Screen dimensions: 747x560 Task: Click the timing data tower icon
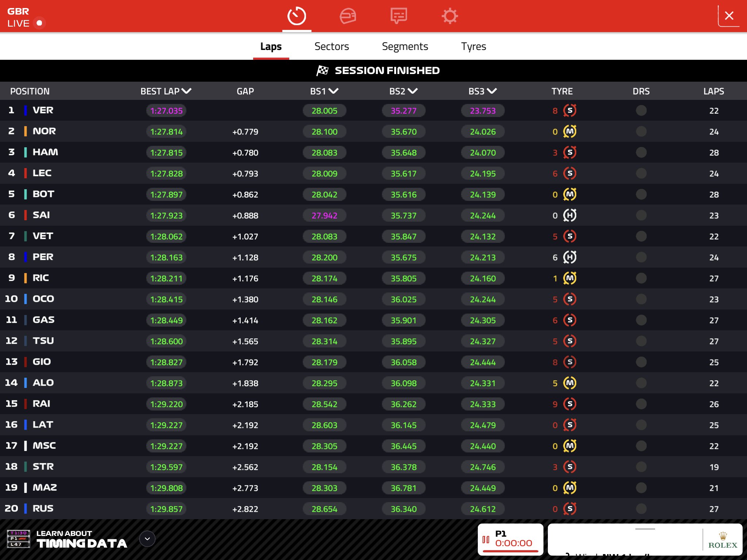tap(18, 539)
